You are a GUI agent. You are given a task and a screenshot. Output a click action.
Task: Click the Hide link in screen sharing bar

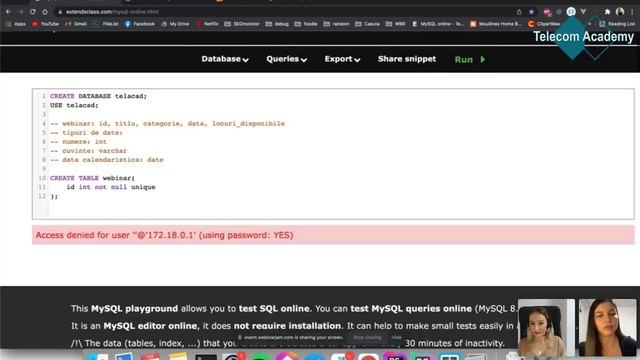pos(396,338)
